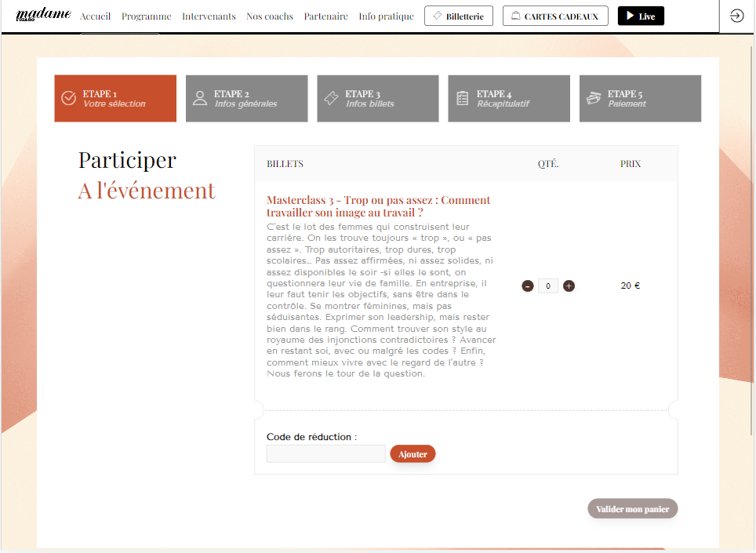Click the Billetterie button

[x=459, y=16]
